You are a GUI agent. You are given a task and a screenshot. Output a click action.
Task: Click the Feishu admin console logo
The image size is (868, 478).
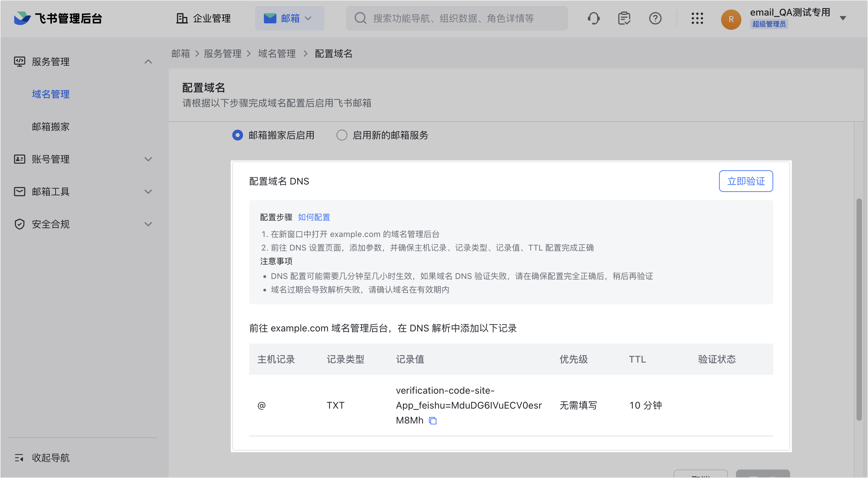[x=58, y=18]
